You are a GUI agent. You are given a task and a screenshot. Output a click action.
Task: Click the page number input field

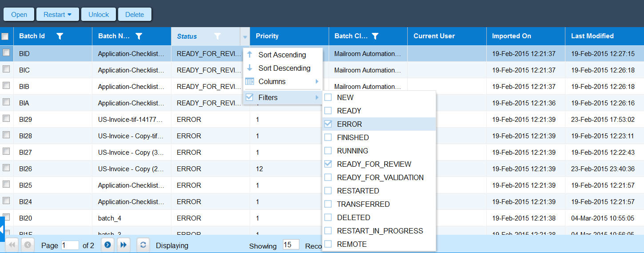70,245
